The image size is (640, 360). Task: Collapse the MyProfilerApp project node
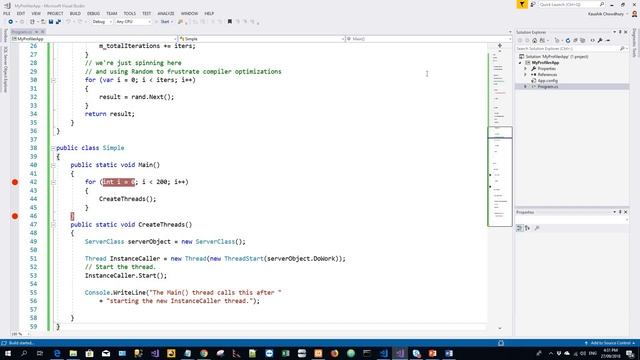(520, 63)
